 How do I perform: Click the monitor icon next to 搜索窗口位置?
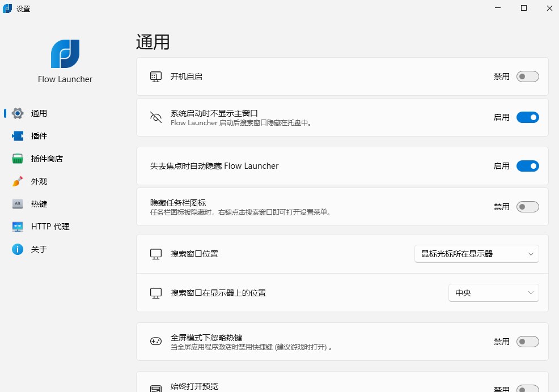pyautogui.click(x=155, y=254)
